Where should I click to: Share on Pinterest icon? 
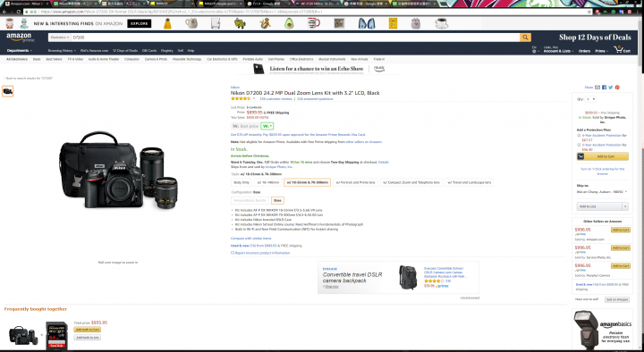click(x=617, y=88)
